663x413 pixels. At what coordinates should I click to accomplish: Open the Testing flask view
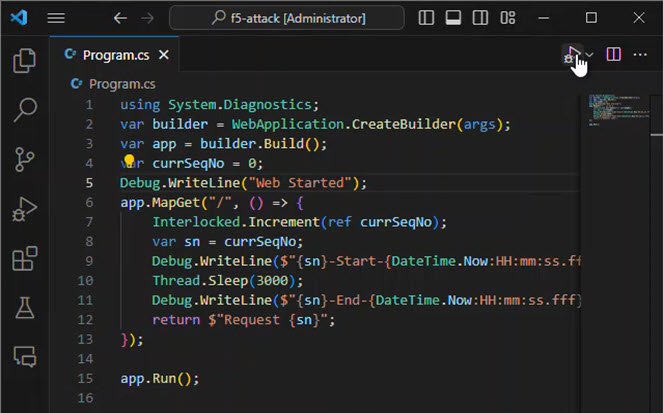coord(24,307)
